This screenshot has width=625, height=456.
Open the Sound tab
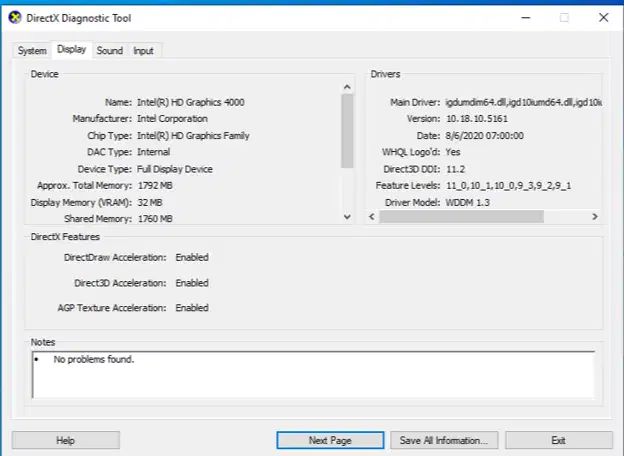point(110,50)
